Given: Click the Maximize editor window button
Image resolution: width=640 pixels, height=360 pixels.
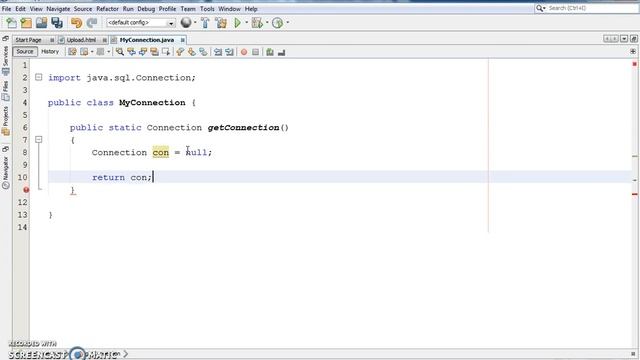Looking at the screenshot, I should (633, 39).
